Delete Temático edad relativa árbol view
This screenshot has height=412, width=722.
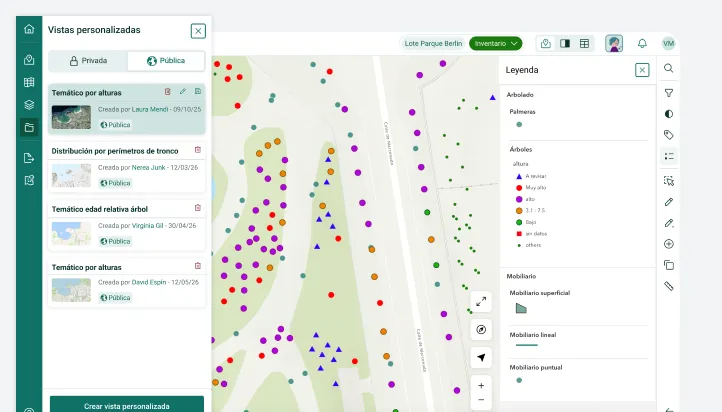198,208
